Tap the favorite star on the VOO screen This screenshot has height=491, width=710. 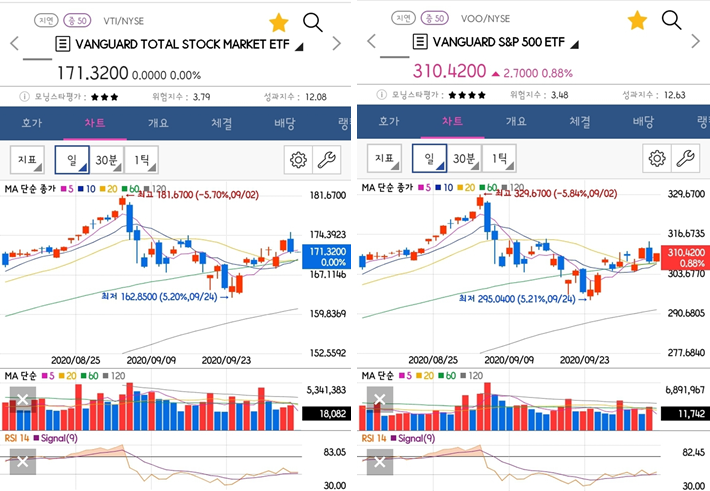click(637, 20)
